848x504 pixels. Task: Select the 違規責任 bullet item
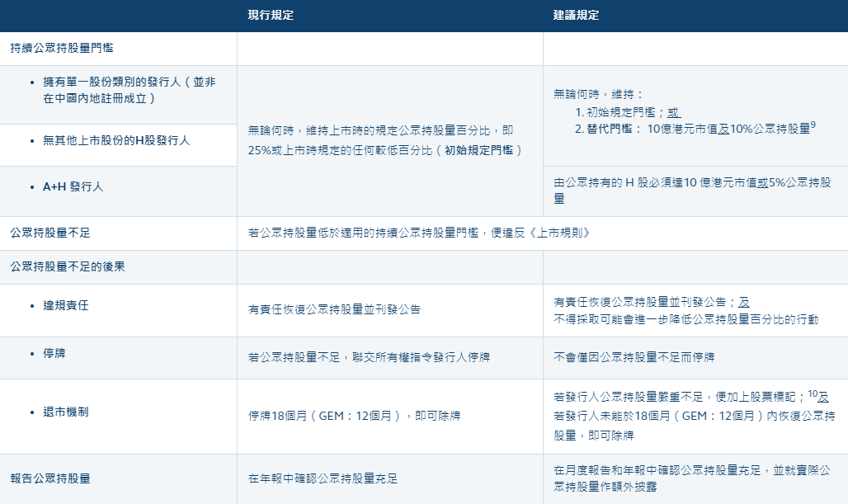pos(66,305)
